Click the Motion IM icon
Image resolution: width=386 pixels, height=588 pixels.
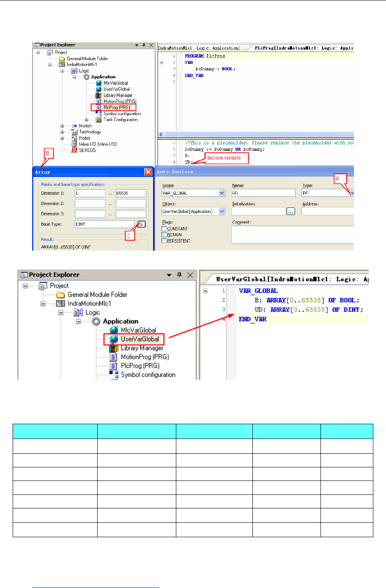[x=74, y=126]
